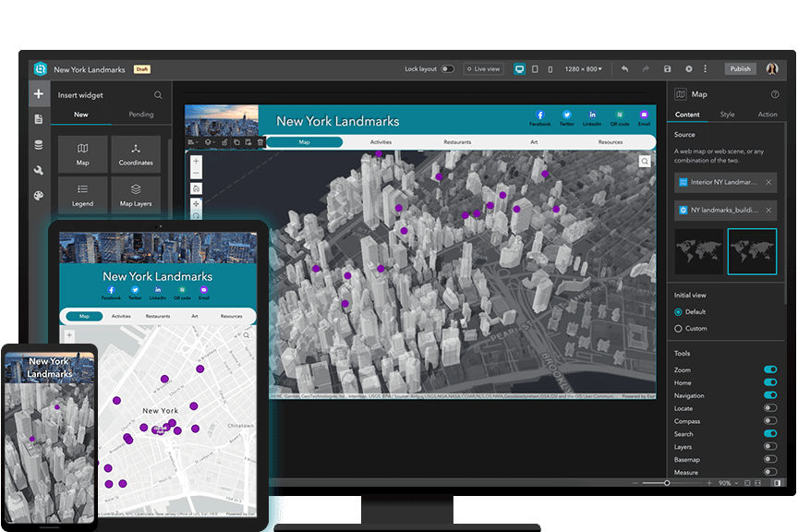The width and height of the screenshot is (798, 532).
Task: Open the Style tab in the Map panel
Action: tap(727, 114)
